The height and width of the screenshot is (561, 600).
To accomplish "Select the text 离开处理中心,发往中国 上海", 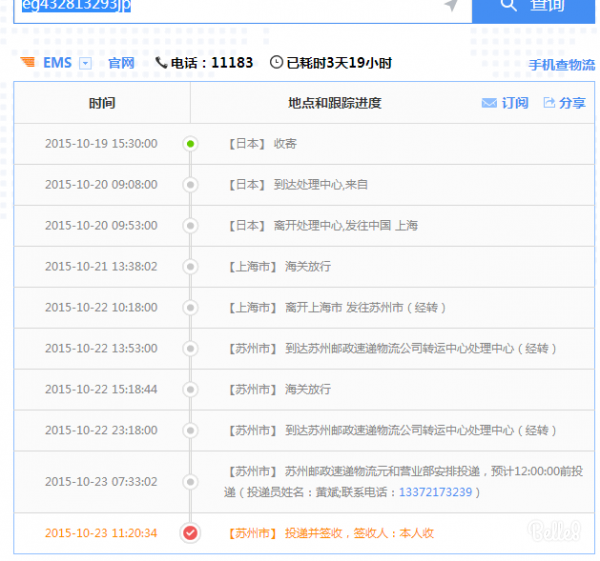I will tap(346, 225).
